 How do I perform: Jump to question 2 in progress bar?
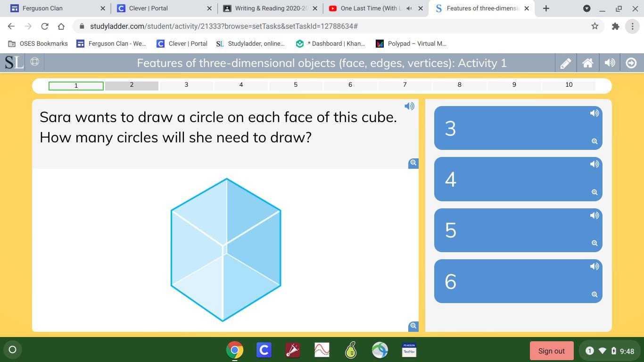pyautogui.click(x=132, y=85)
